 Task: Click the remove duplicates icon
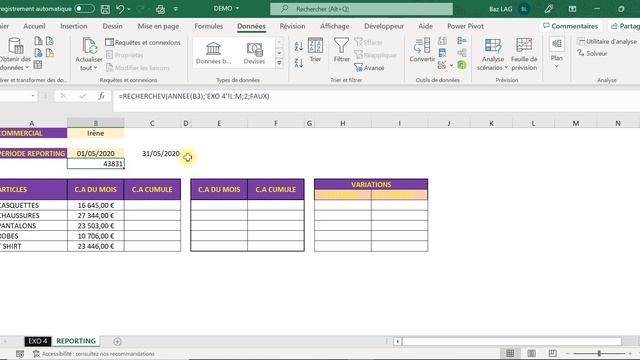click(442, 53)
